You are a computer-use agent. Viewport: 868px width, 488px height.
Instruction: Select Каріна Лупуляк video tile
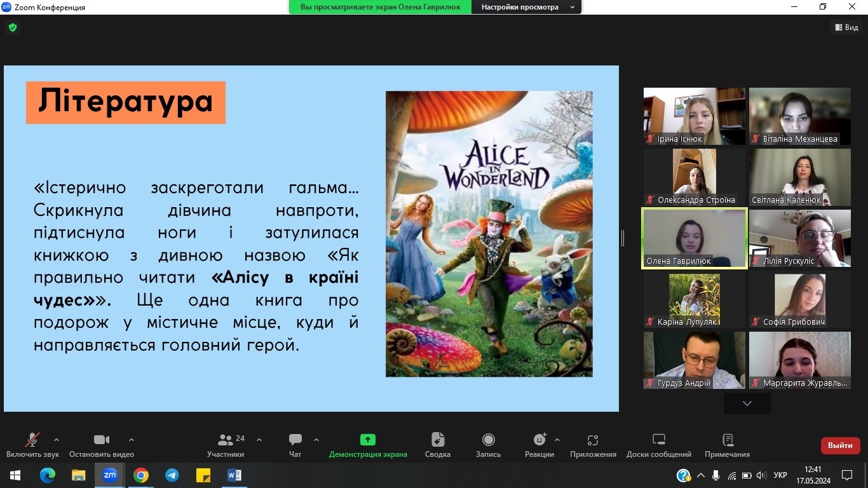tap(695, 299)
